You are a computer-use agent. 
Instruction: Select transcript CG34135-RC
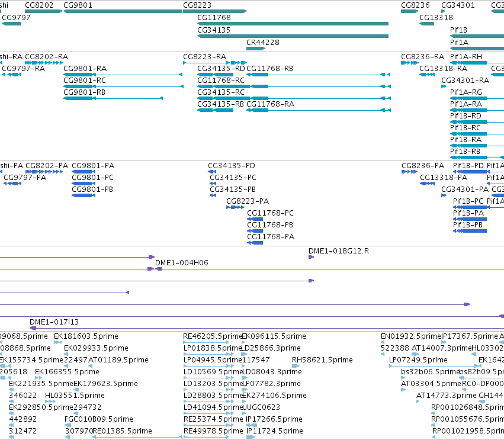pos(294,98)
